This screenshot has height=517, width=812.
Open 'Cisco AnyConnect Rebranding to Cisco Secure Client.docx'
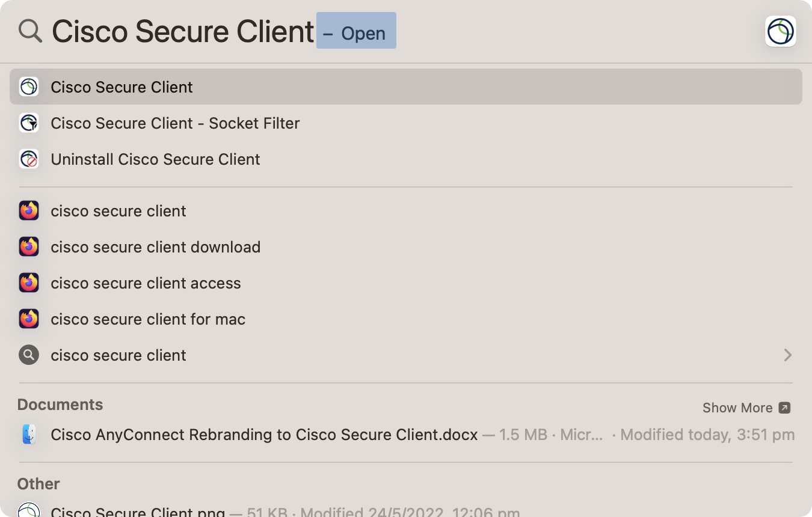pyautogui.click(x=263, y=435)
